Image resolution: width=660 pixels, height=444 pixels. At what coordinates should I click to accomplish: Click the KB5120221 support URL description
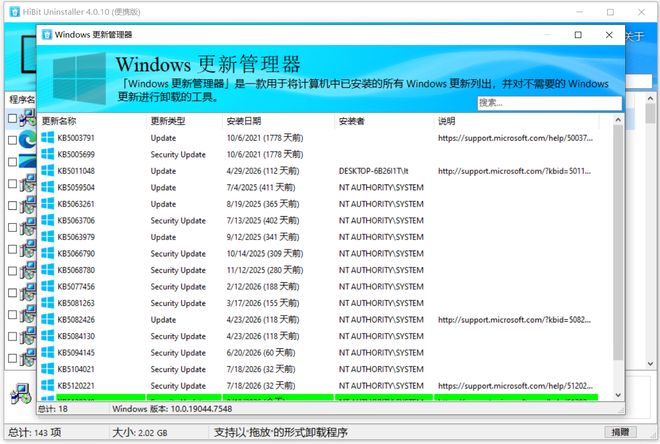(515, 386)
